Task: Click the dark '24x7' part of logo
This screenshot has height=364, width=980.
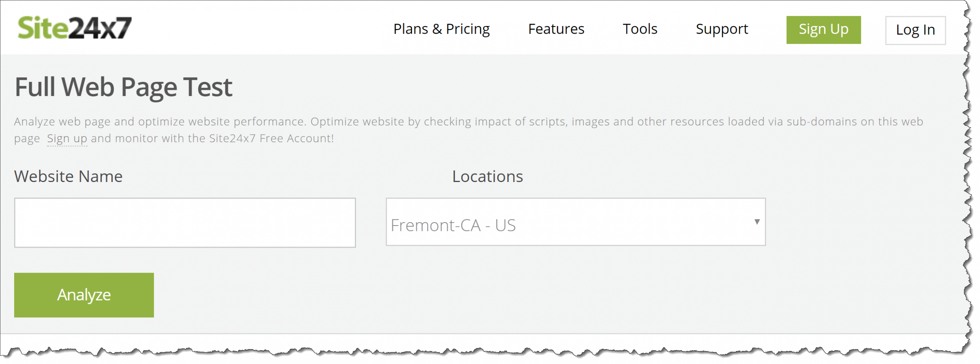Action: [100, 28]
